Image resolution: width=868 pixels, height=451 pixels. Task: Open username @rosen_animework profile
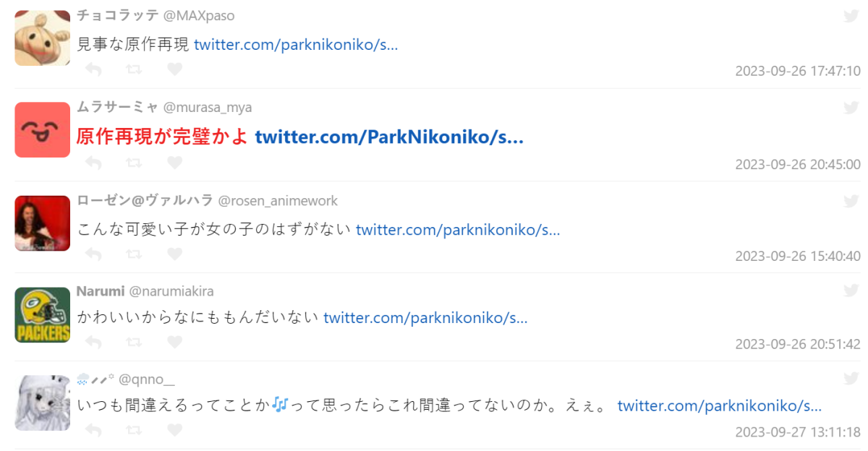pyautogui.click(x=278, y=200)
